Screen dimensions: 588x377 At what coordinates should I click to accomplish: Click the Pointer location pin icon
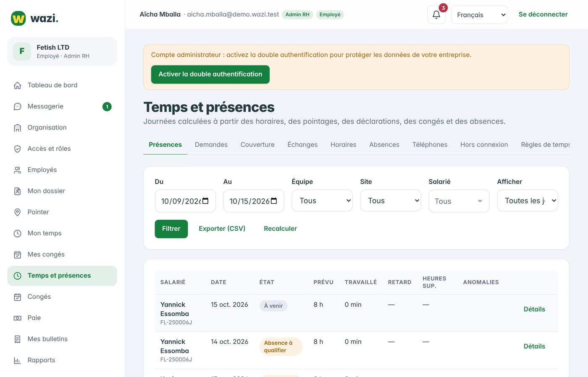[17, 212]
